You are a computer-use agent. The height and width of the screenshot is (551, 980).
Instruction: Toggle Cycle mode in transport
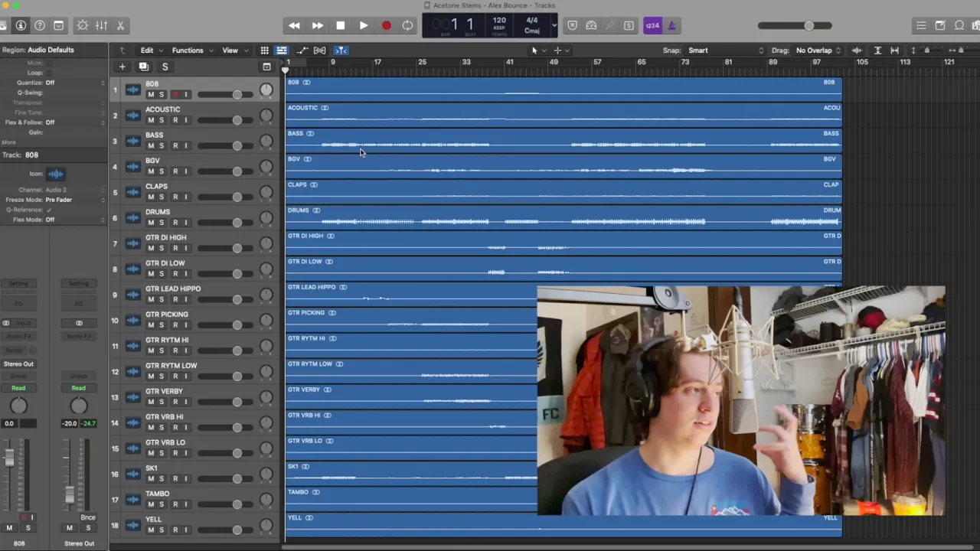407,25
